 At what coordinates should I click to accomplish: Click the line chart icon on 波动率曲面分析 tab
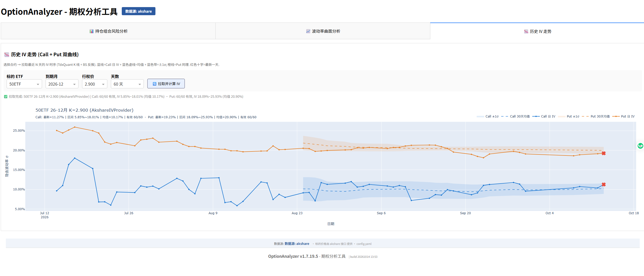(308, 31)
